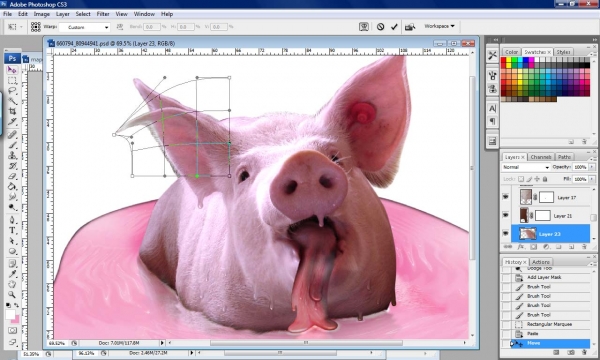Select the Path Selection tool
This screenshot has height=360, width=600.
[x=12, y=241]
